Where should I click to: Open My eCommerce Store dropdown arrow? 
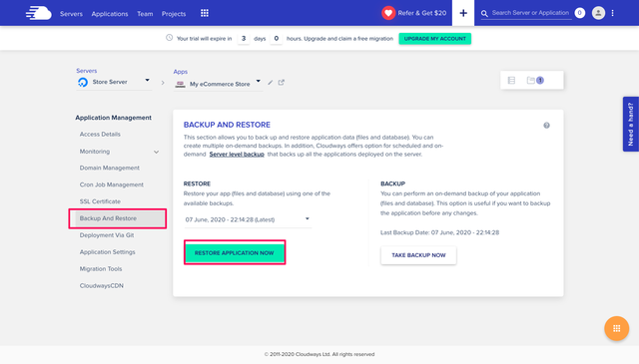pos(258,81)
